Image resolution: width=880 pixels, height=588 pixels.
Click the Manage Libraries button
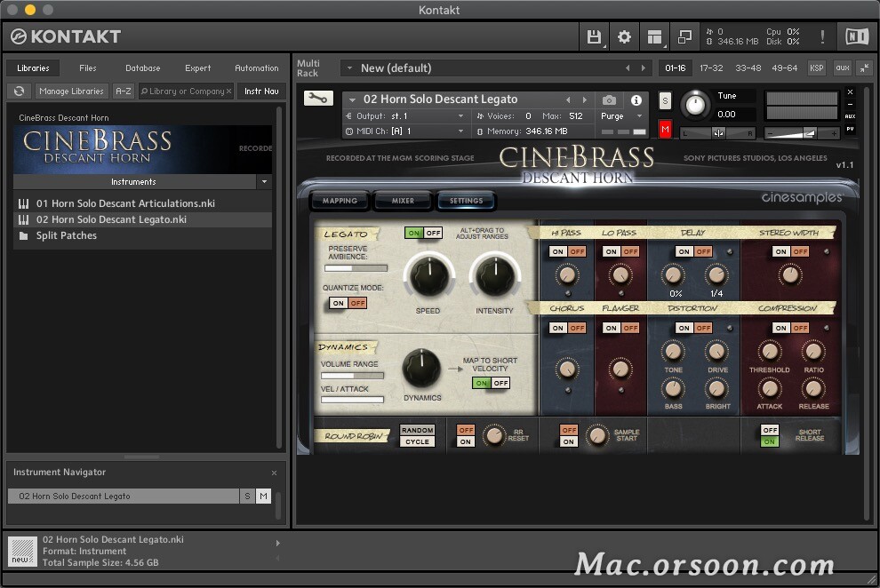[71, 91]
